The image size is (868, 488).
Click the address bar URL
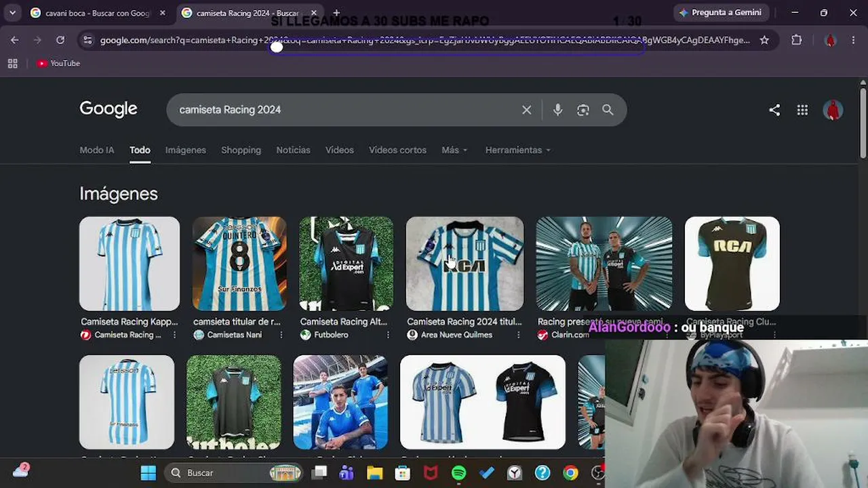tap(425, 40)
